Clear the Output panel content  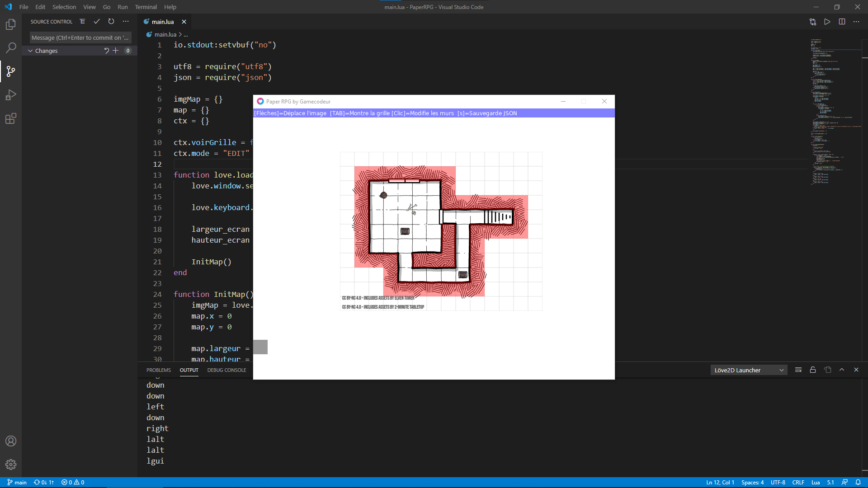(x=798, y=370)
